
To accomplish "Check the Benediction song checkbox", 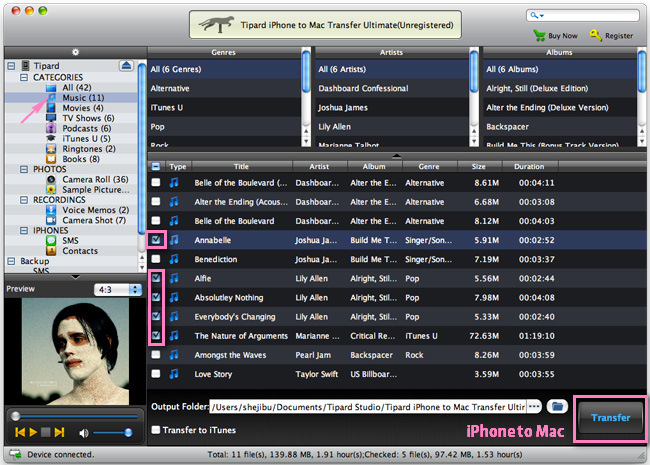I will point(156,259).
